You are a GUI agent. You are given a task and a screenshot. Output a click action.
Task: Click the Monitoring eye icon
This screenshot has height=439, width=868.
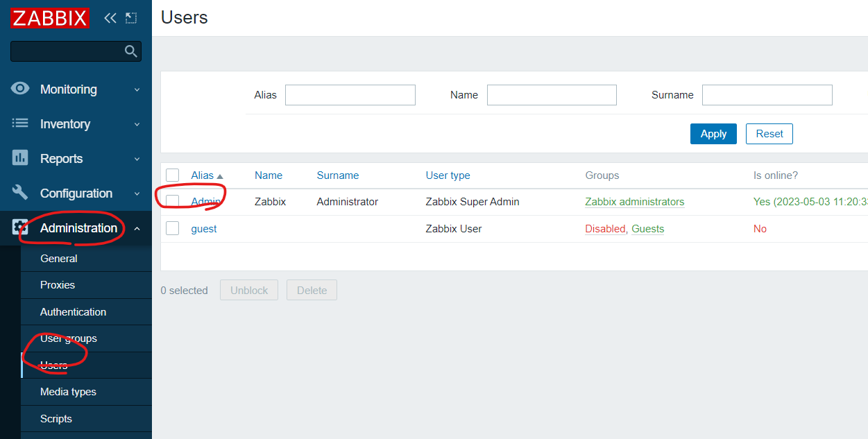click(21, 89)
